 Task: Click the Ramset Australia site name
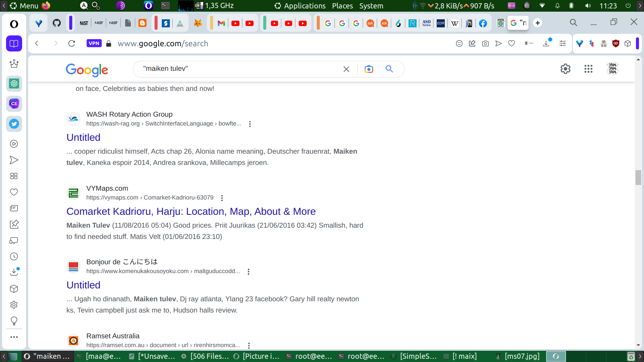[x=113, y=336]
